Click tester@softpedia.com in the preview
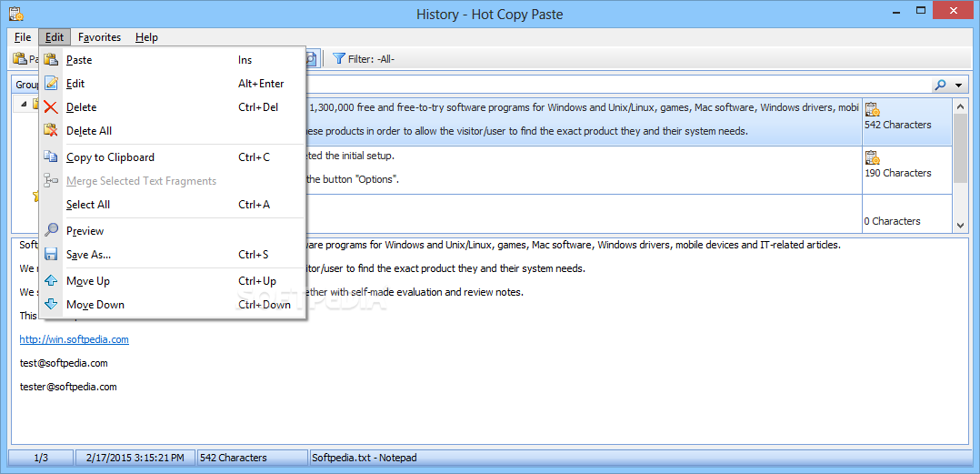The height and width of the screenshot is (474, 980). pos(68,387)
